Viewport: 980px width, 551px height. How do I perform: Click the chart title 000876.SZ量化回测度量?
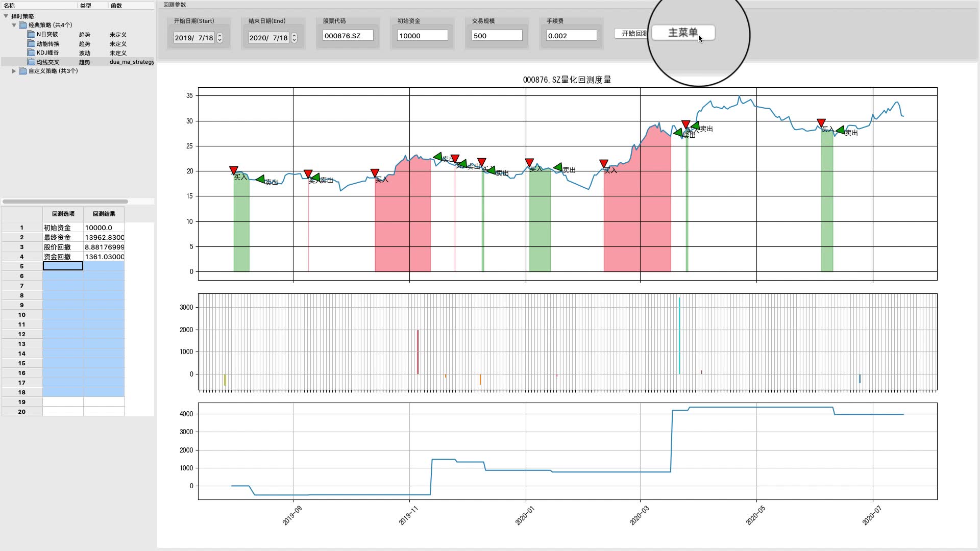(567, 80)
